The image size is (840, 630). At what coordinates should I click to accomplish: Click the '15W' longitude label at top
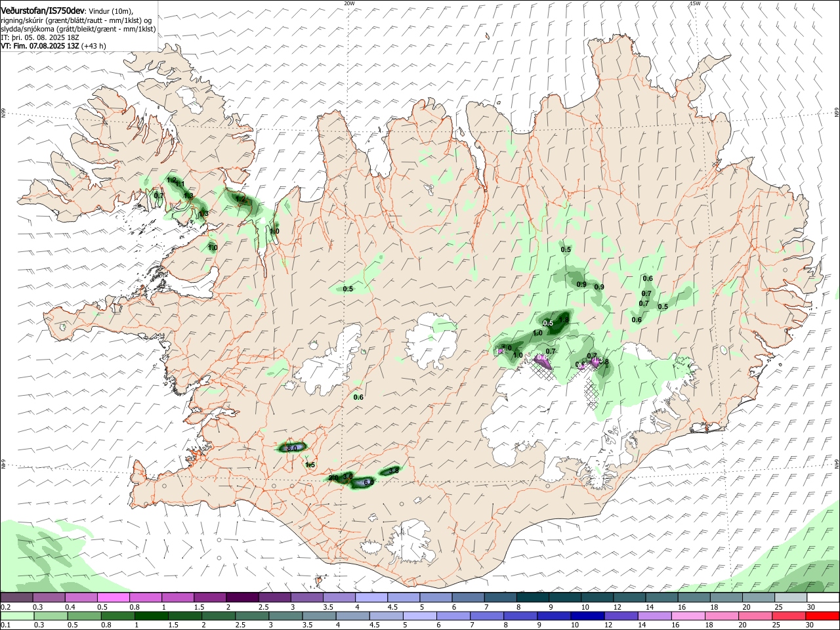[695, 3]
